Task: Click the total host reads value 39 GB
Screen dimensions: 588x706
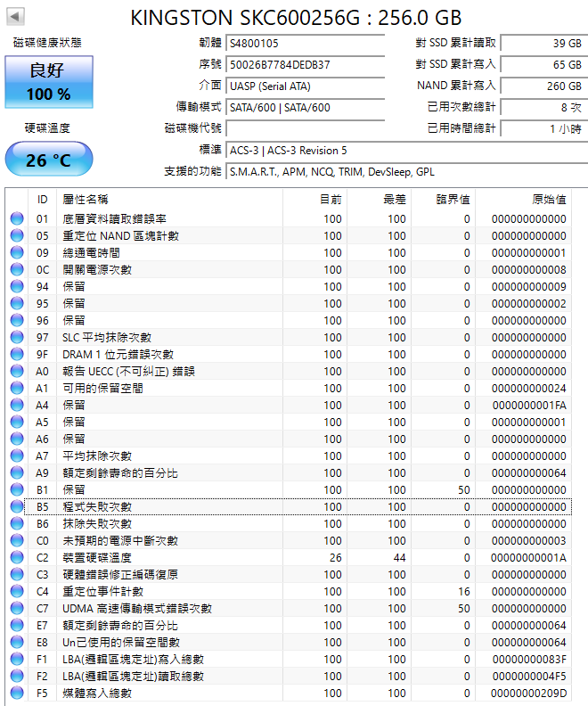Action: pos(544,44)
